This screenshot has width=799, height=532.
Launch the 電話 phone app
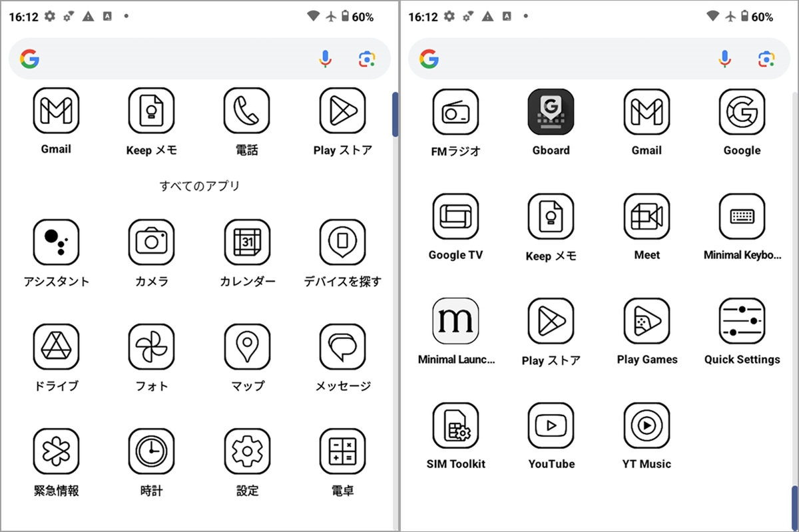(x=247, y=111)
